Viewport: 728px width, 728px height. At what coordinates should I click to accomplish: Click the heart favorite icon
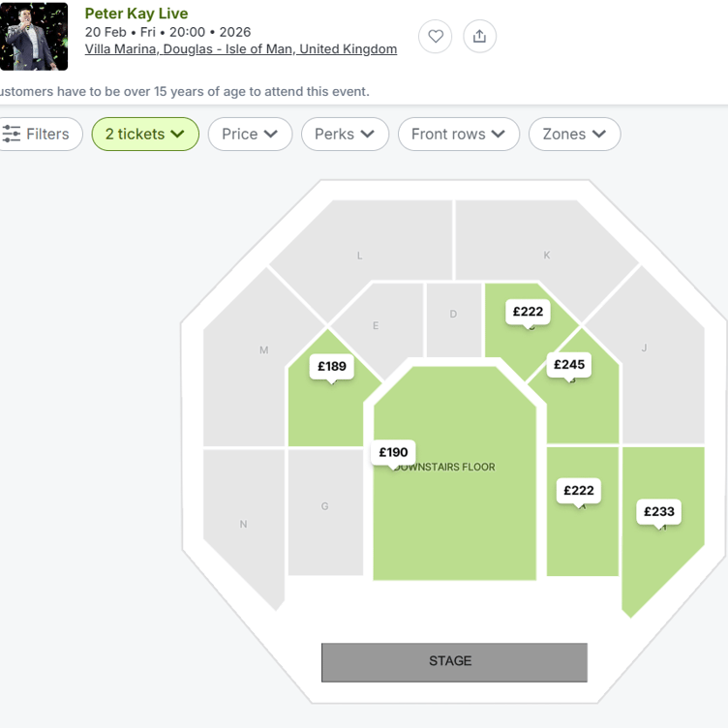pyautogui.click(x=436, y=37)
